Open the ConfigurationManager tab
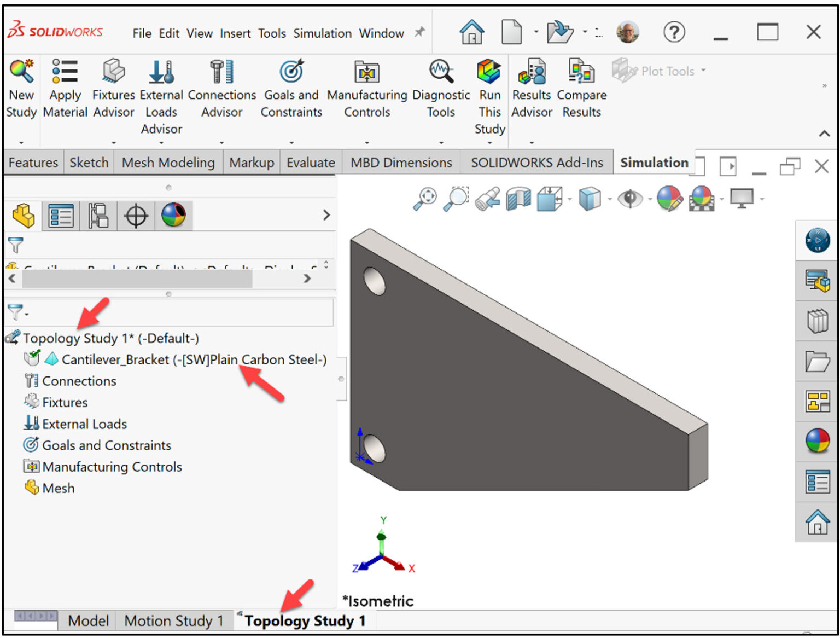 [98, 215]
